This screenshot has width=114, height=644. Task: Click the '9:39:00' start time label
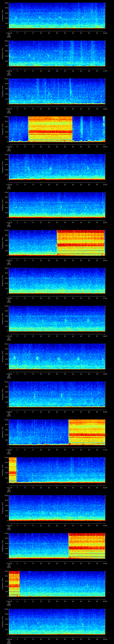tap(9, 412)
